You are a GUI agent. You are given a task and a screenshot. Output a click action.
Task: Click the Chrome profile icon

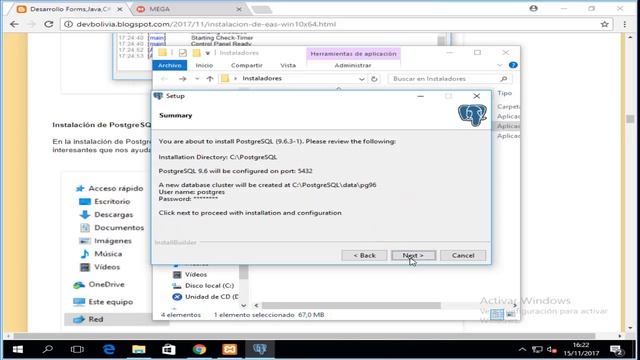[x=533, y=8]
